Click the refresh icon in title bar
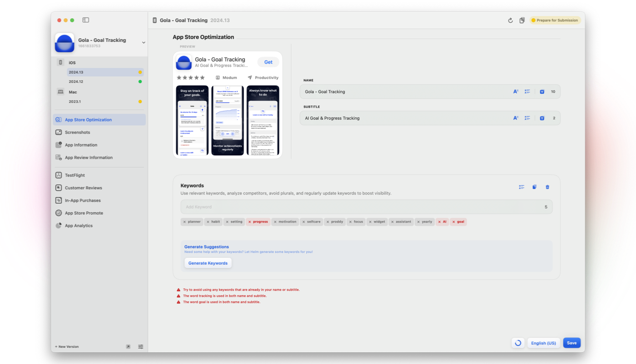This screenshot has width=636, height=364. point(510,21)
